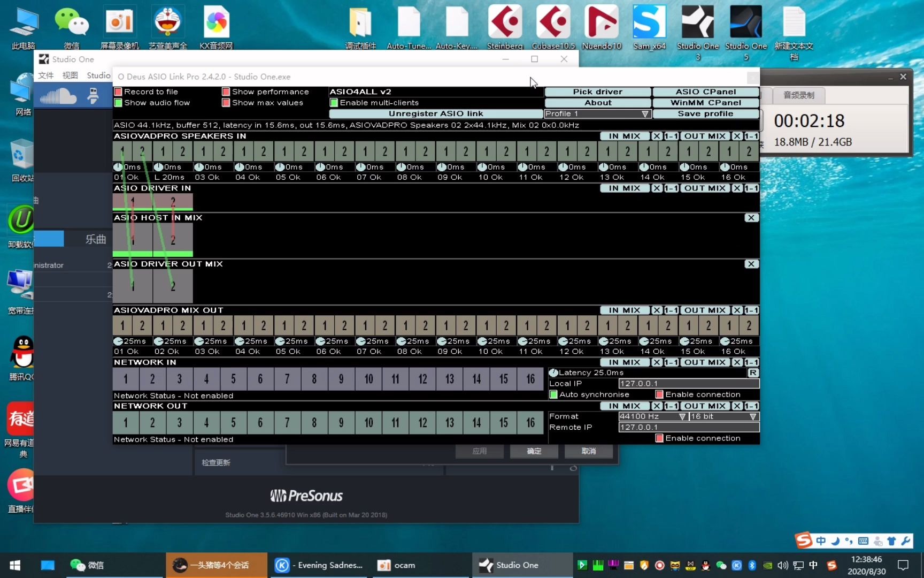Click the SoundCloud icon in Studio One
Screen dimensions: 924x578
click(58, 96)
